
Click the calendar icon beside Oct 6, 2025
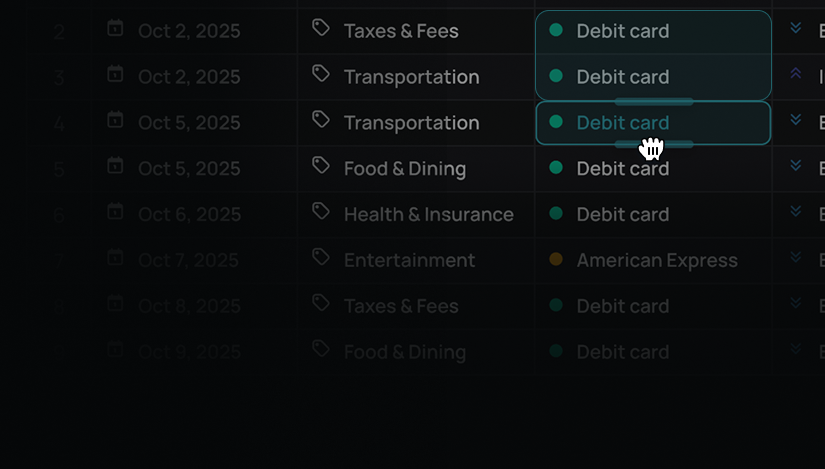[115, 212]
